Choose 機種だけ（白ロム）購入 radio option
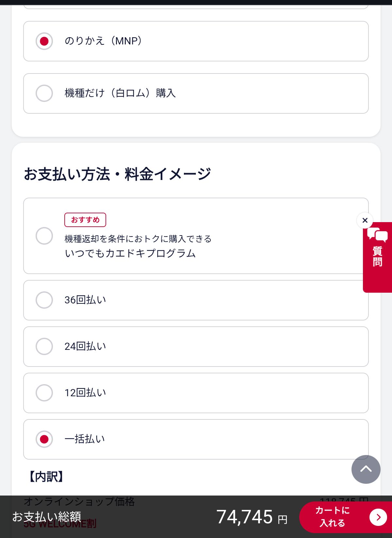This screenshot has height=538, width=392. tap(44, 93)
